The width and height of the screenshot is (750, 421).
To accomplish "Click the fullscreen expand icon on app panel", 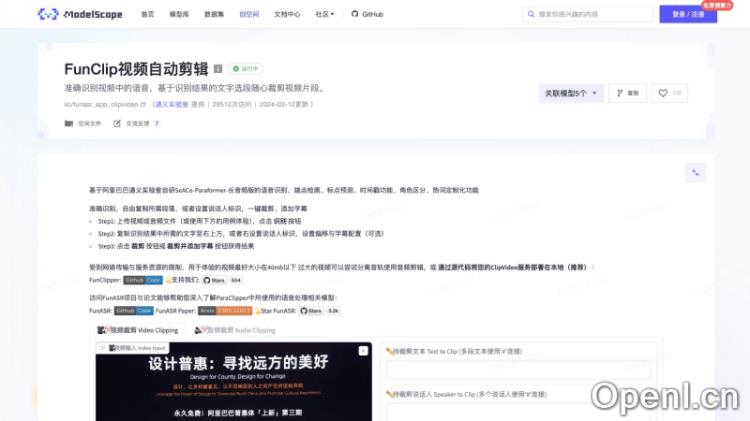I will pos(690,171).
